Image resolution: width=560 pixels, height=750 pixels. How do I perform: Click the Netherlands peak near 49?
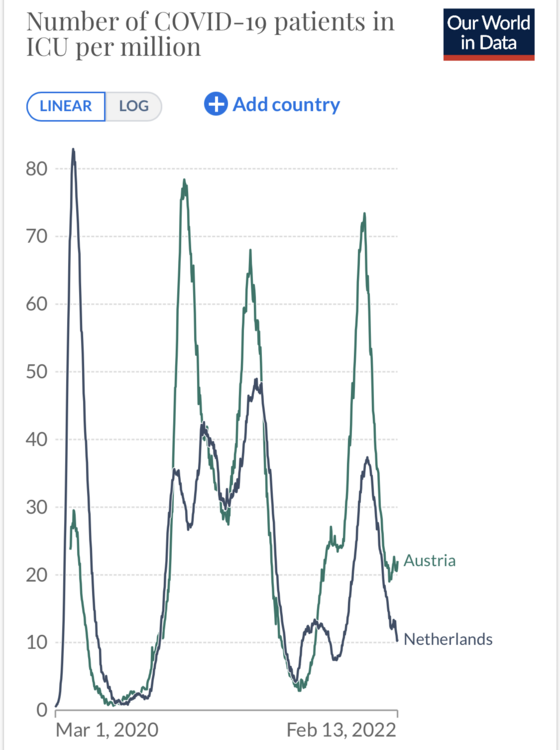(x=257, y=380)
